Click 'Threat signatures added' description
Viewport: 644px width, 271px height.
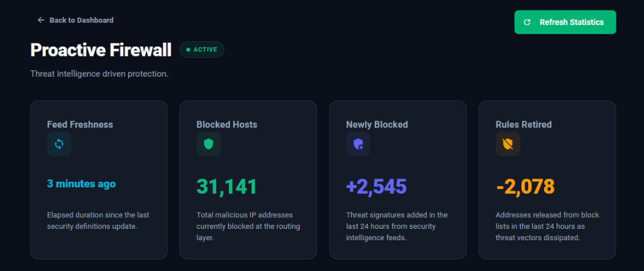[397, 226]
